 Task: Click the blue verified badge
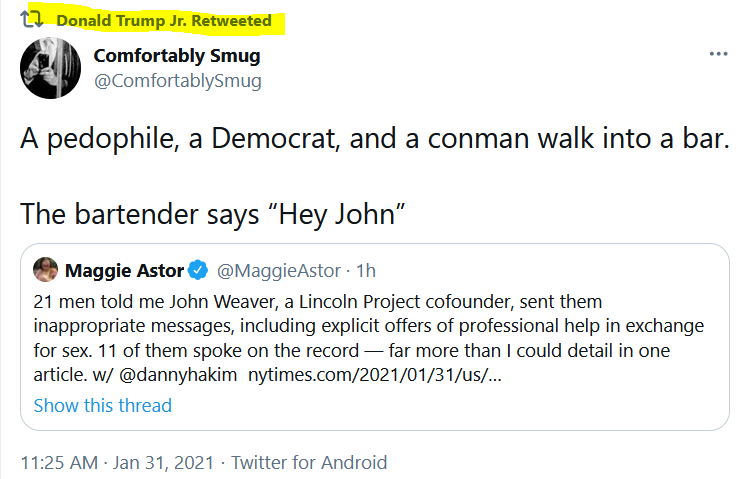click(x=198, y=270)
